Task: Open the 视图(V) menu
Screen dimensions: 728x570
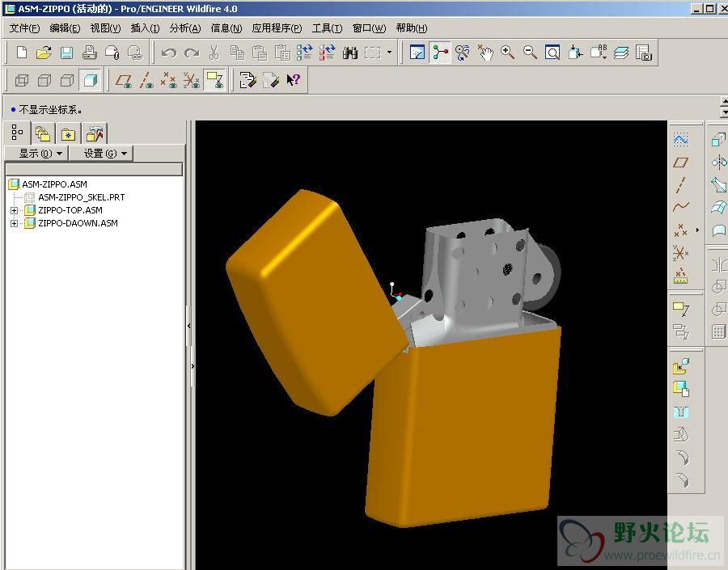Action: click(105, 28)
